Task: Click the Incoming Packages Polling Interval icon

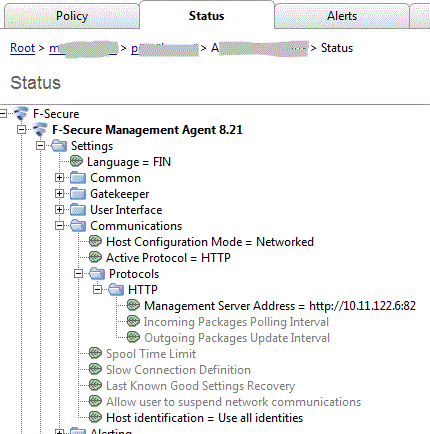Action: pyautogui.click(x=133, y=321)
